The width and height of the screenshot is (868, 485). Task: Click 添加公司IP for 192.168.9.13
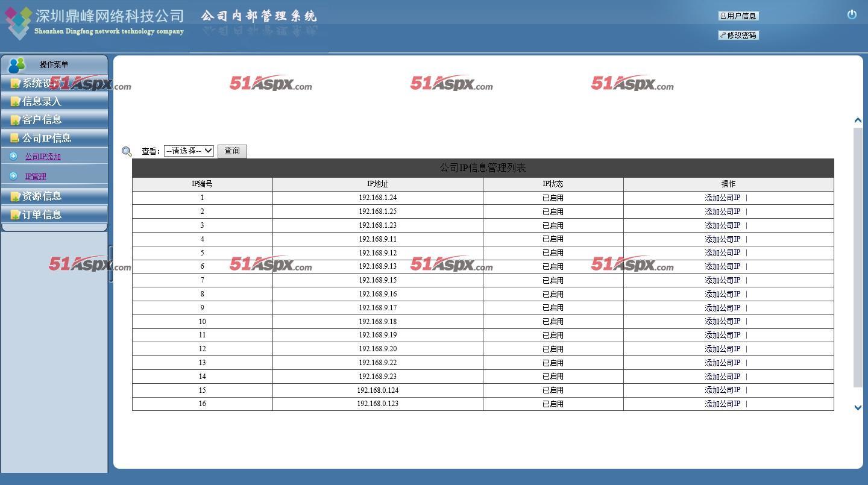723,266
